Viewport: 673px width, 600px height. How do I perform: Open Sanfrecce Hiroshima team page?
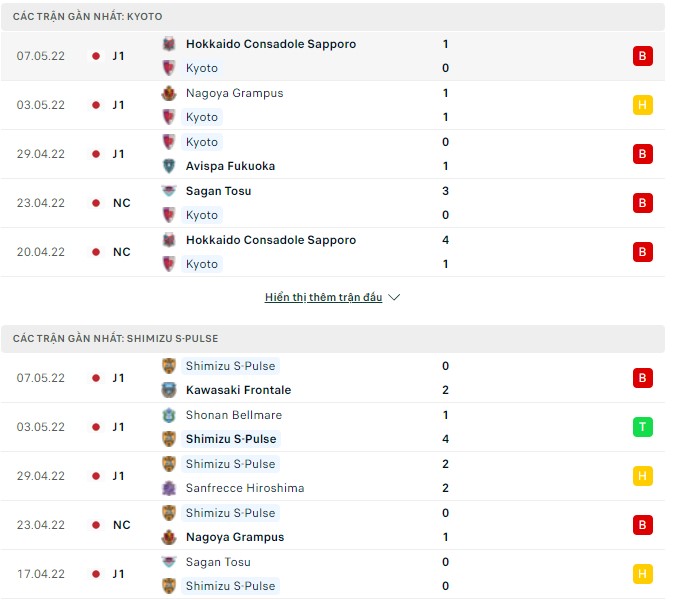(x=245, y=488)
